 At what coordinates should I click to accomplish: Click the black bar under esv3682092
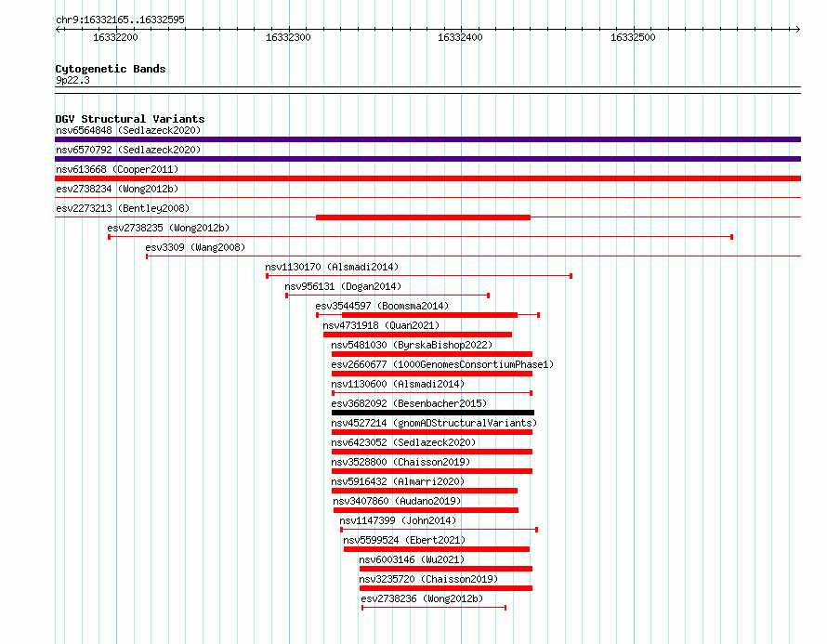coord(432,413)
